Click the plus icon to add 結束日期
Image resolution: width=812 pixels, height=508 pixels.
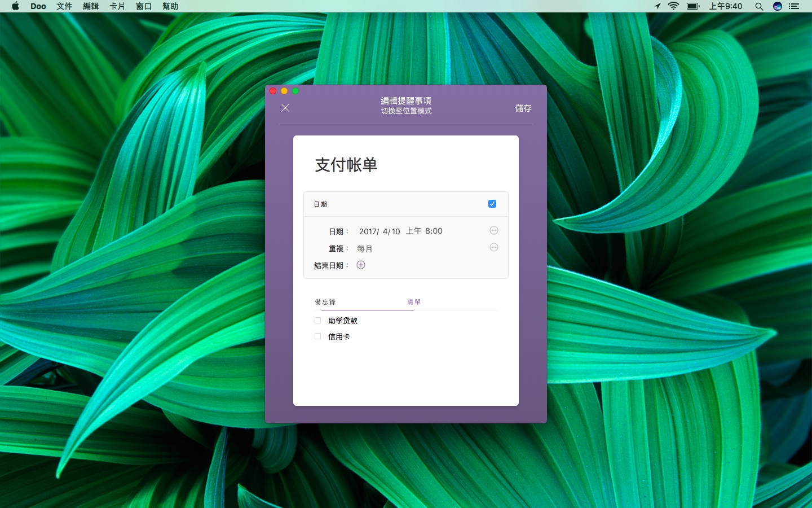361,265
